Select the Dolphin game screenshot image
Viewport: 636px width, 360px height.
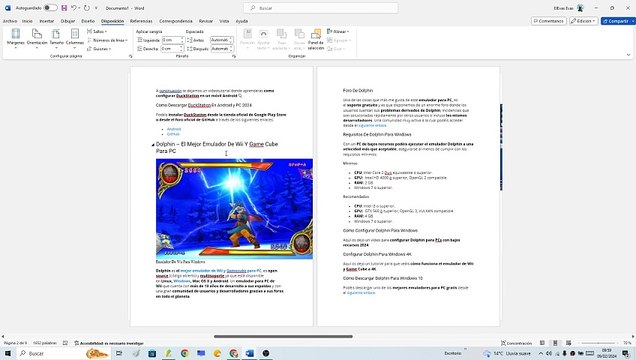[x=234, y=209]
